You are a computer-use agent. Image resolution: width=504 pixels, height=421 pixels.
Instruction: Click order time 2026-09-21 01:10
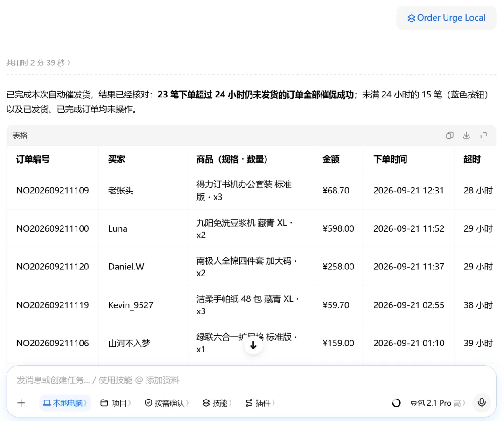pyautogui.click(x=409, y=343)
